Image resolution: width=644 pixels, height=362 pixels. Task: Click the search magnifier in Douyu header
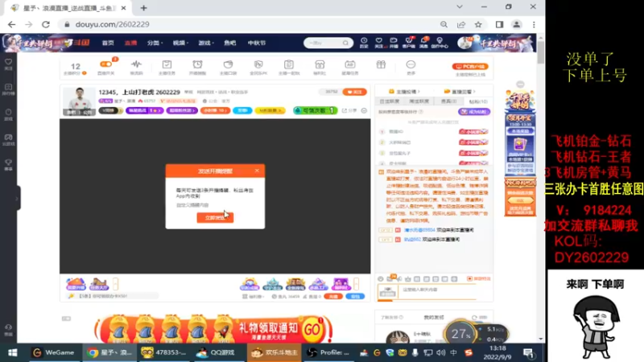pyautogui.click(x=346, y=43)
